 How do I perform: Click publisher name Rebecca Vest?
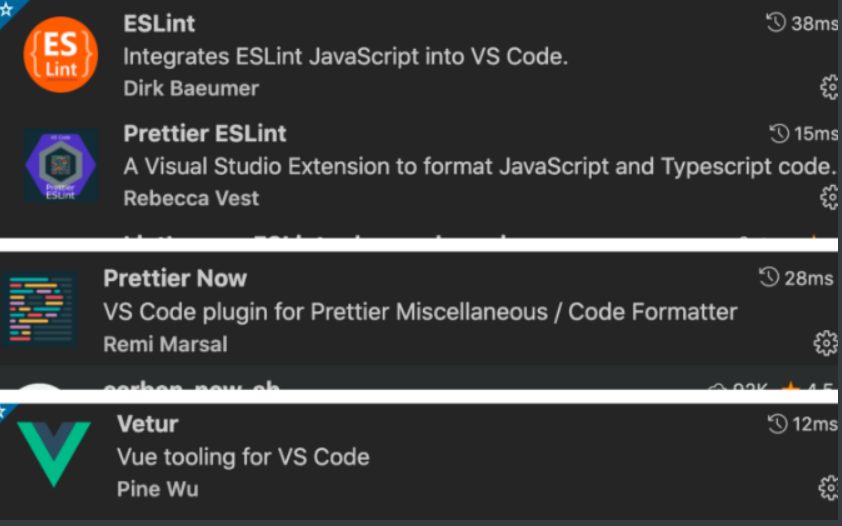[x=191, y=199]
